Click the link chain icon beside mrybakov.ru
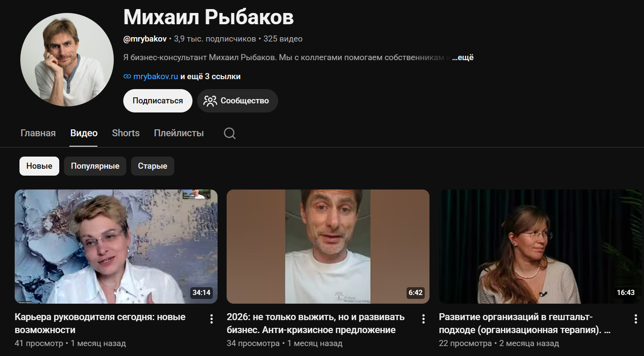The height and width of the screenshot is (356, 644). (x=127, y=77)
